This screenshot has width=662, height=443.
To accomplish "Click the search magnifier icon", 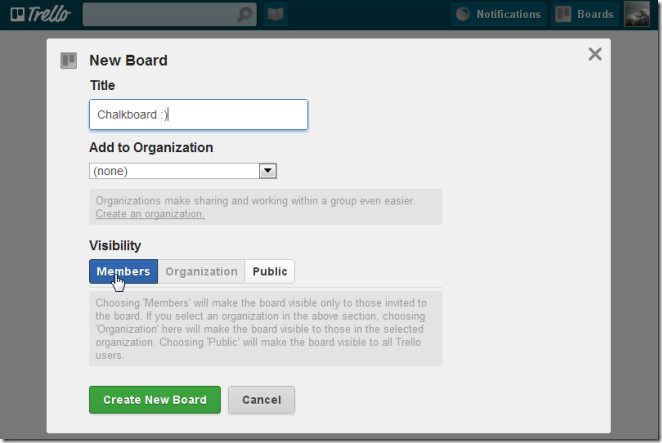I will coord(244,14).
